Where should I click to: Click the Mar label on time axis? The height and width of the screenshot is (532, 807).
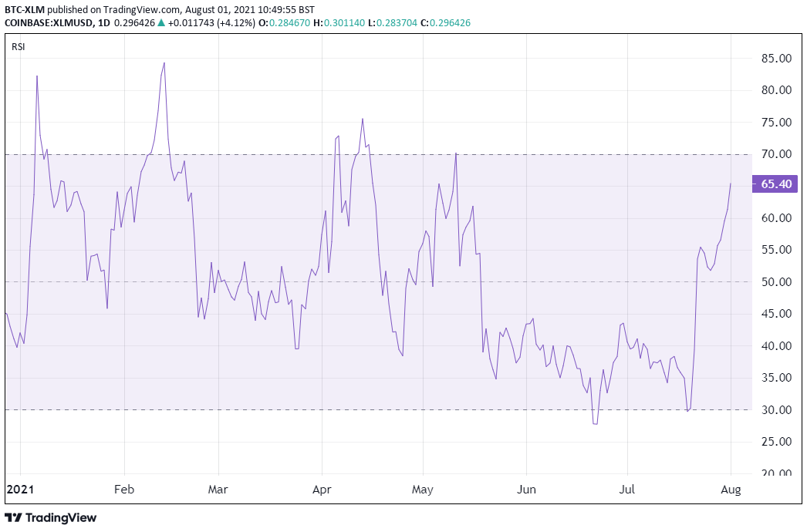[x=218, y=490]
